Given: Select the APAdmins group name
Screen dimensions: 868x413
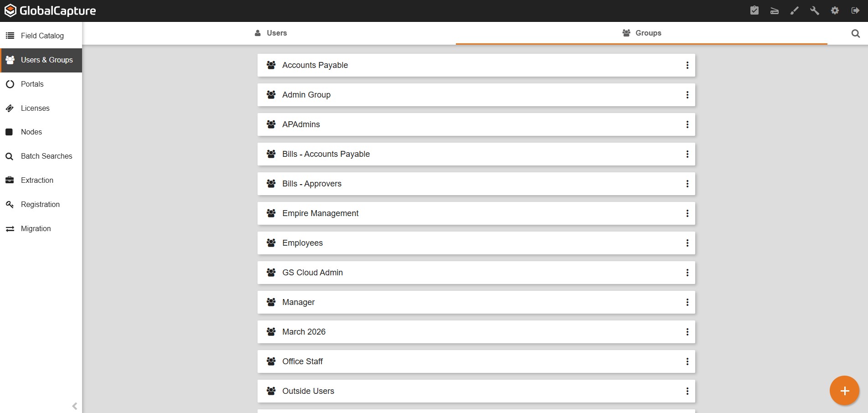Looking at the screenshot, I should [x=301, y=124].
